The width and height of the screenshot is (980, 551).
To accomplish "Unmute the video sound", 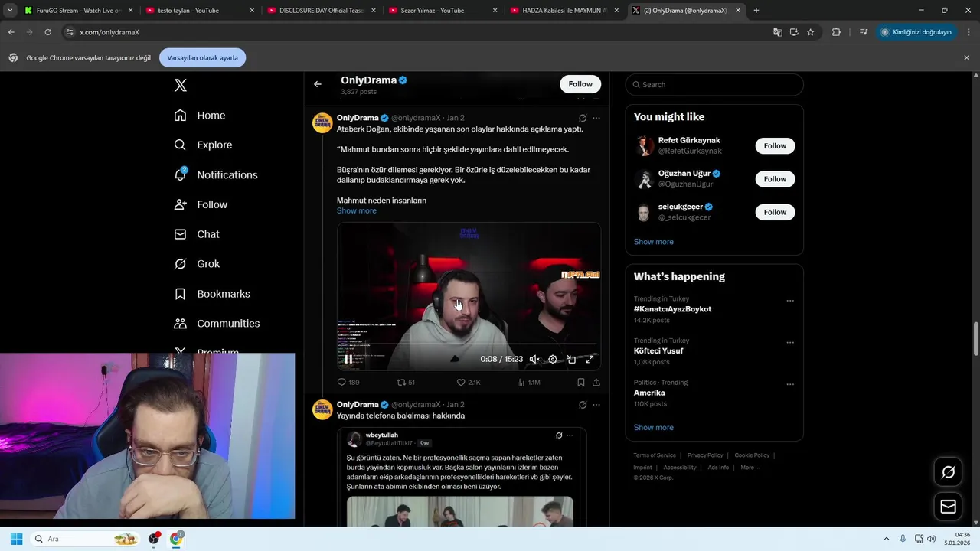I will 534,359.
